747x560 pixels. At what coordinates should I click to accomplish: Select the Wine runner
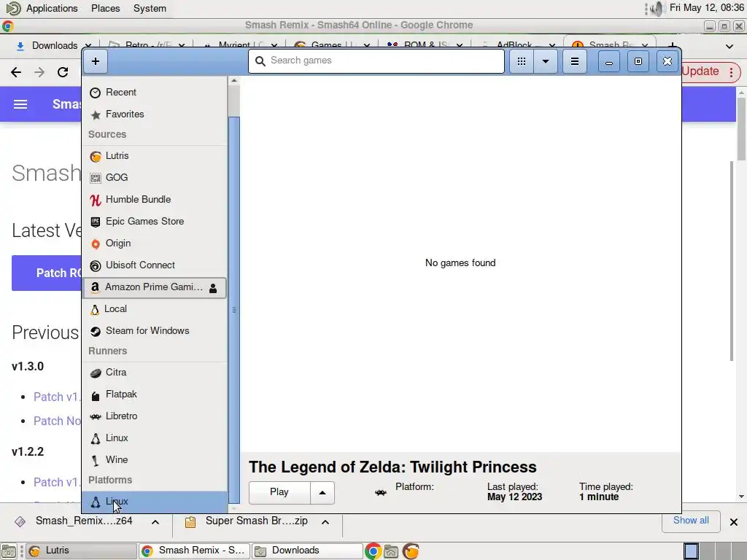pyautogui.click(x=155, y=460)
